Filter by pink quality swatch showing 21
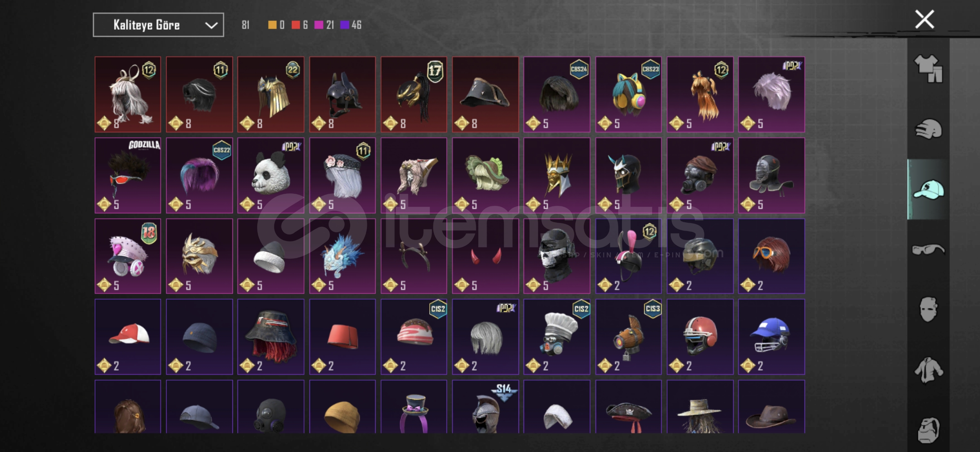The height and width of the screenshot is (452, 980). tap(324, 25)
